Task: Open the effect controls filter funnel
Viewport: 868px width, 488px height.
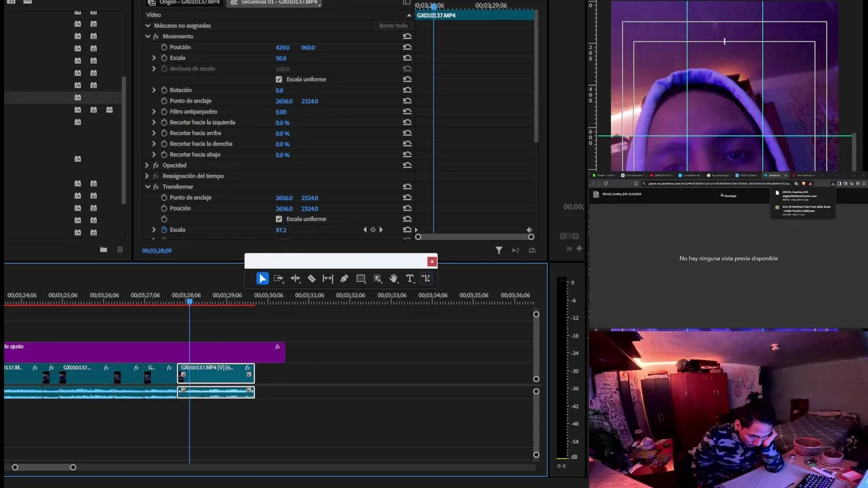Action: (x=498, y=251)
